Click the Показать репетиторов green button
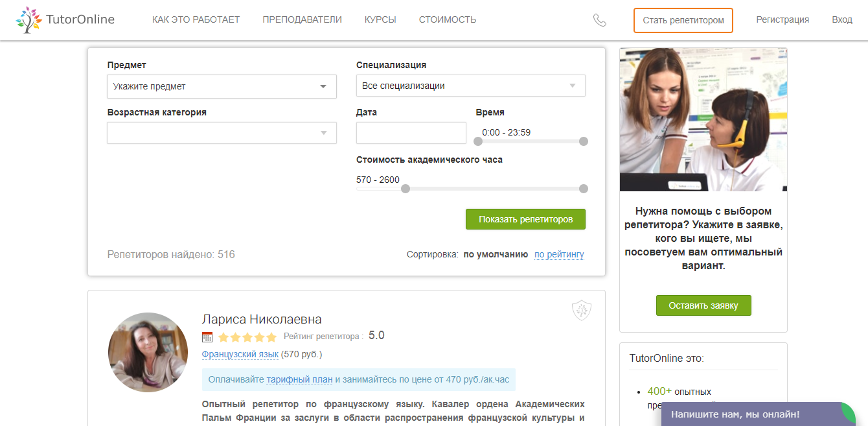The width and height of the screenshot is (868, 426). click(525, 219)
